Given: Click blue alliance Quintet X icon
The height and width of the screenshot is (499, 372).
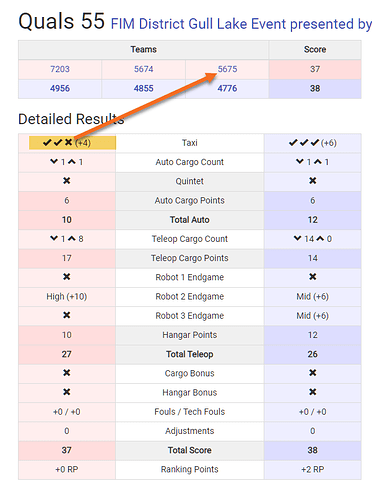Looking at the screenshot, I should click(313, 181).
